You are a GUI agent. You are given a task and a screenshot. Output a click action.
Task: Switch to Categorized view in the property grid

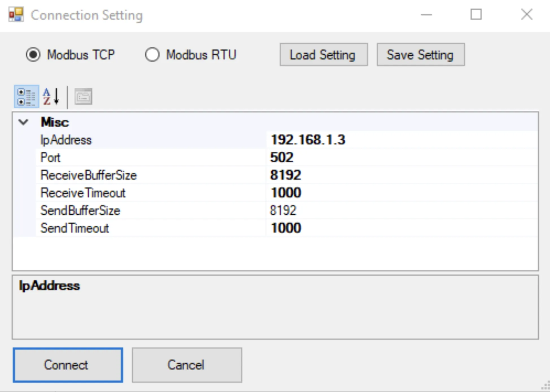(x=26, y=96)
